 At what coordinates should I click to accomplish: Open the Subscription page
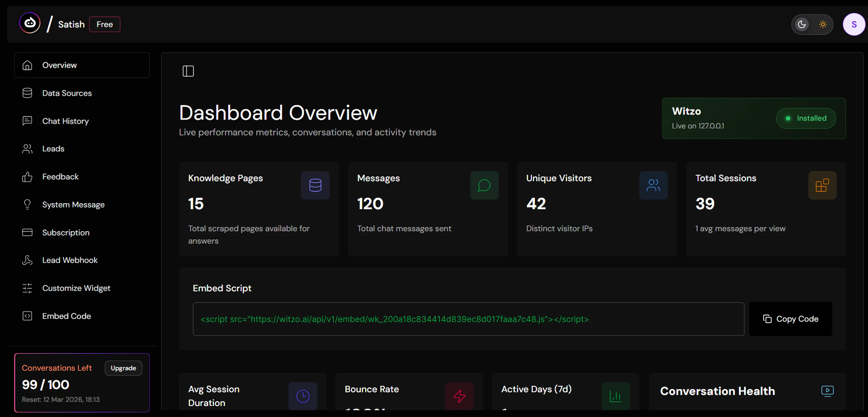(65, 232)
